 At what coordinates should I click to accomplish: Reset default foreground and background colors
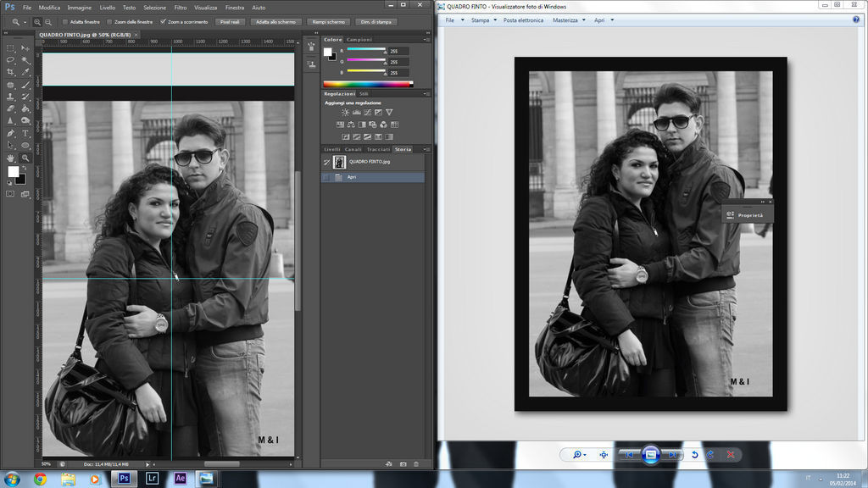9,182
